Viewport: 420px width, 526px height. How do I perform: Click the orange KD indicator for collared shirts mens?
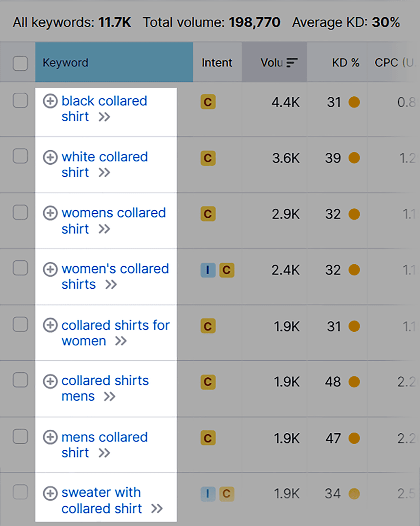354,382
